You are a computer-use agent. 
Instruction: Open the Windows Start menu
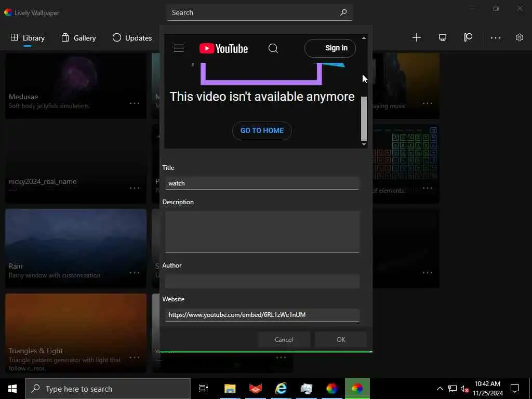12,389
